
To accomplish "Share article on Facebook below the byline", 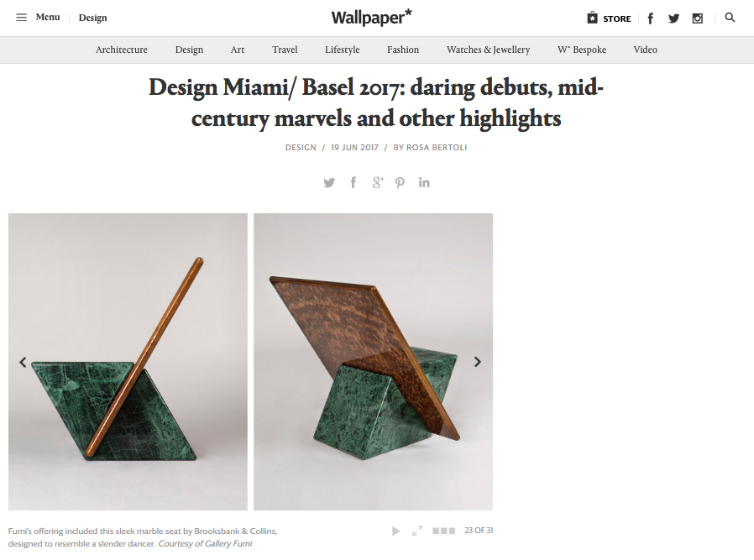I will pos(353,183).
